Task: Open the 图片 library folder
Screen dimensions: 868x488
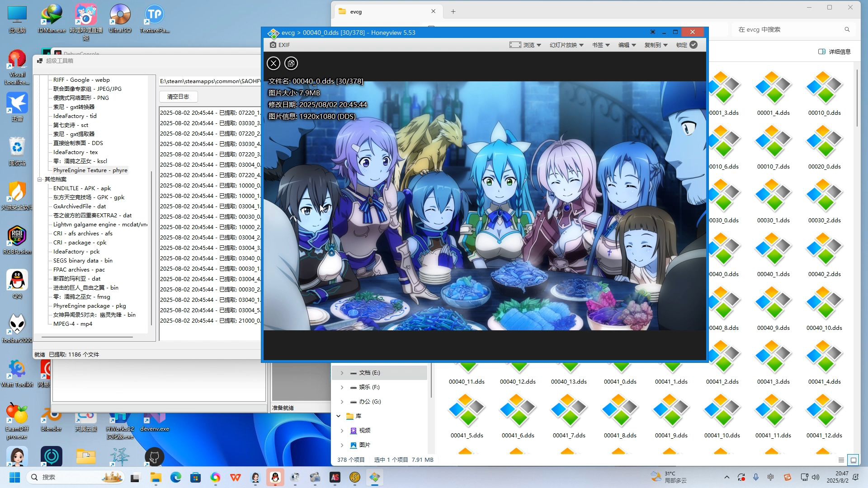Action: (364, 445)
